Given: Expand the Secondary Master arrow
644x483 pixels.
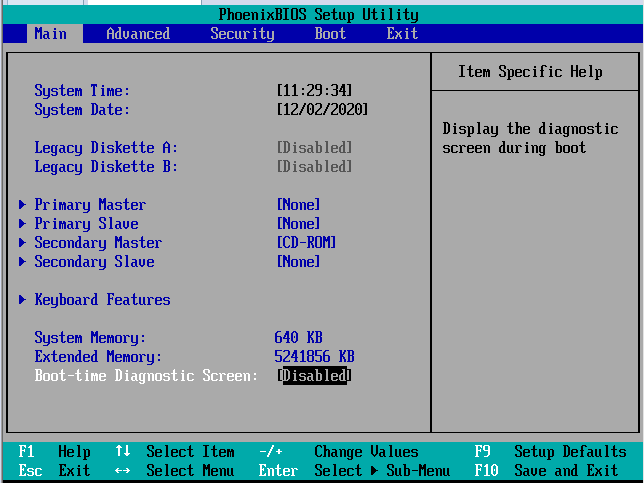Looking at the screenshot, I should tap(22, 242).
